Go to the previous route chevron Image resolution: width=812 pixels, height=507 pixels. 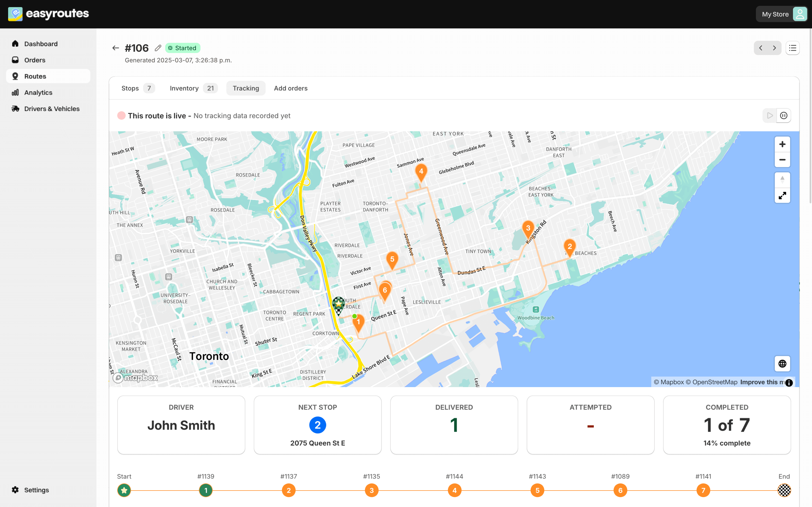761,48
